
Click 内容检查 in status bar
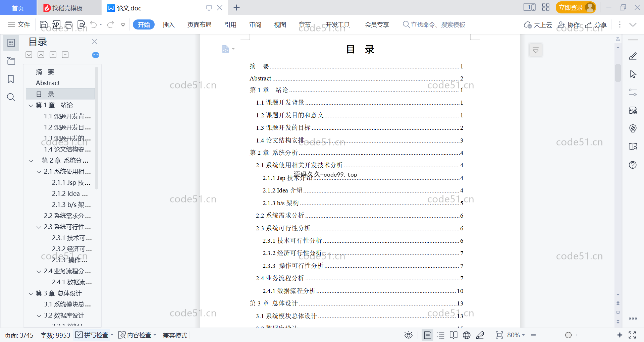137,335
